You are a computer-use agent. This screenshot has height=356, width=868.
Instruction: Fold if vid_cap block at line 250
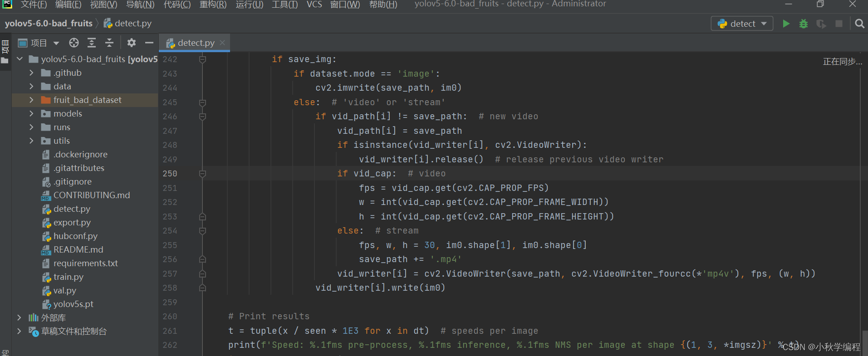point(203,174)
